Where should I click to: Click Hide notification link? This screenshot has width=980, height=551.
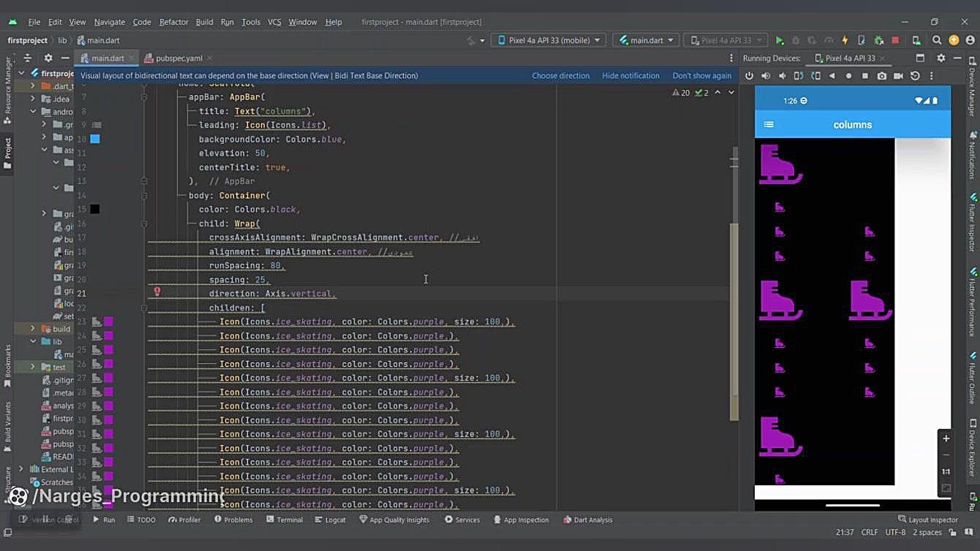(630, 75)
